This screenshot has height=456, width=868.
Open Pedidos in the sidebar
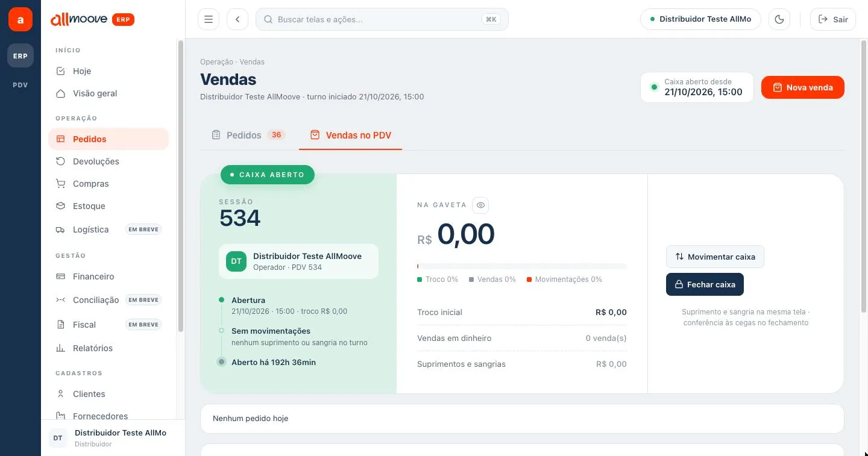click(x=108, y=139)
